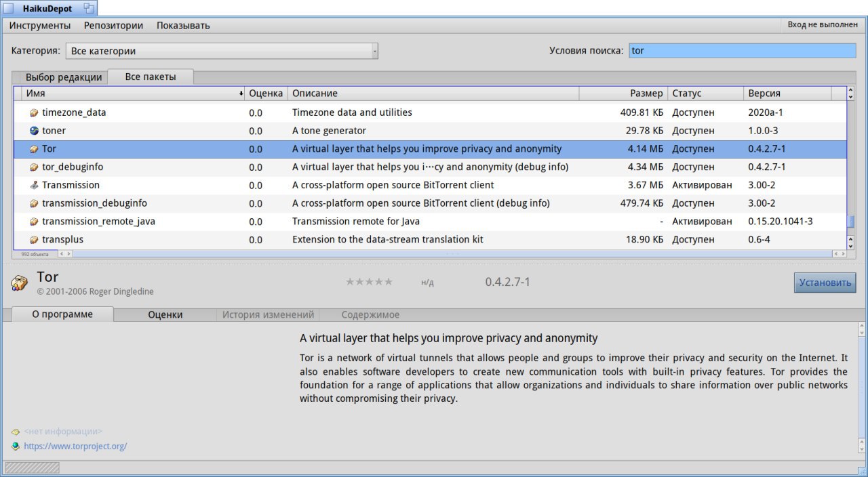Open the Категория dropdown

(x=222, y=51)
